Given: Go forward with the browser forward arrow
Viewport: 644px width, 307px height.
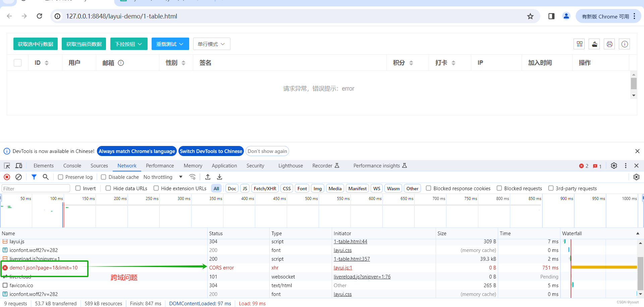Looking at the screenshot, I should 24,16.
